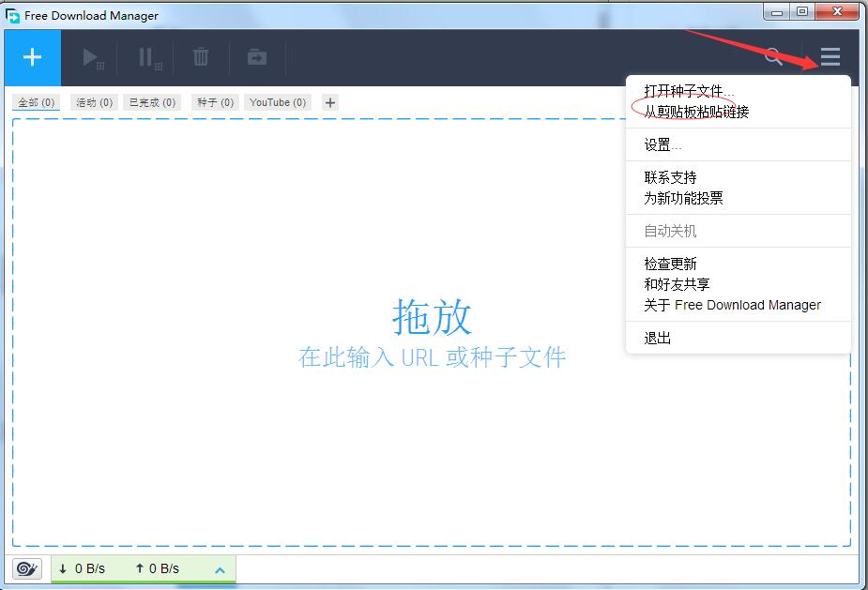Viewport: 868px width, 590px height.
Task: Click the Delete download trash icon
Action: pyautogui.click(x=200, y=57)
